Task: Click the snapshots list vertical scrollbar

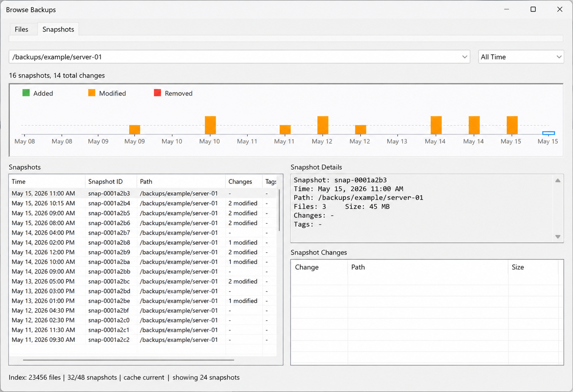Action: pyautogui.click(x=279, y=210)
